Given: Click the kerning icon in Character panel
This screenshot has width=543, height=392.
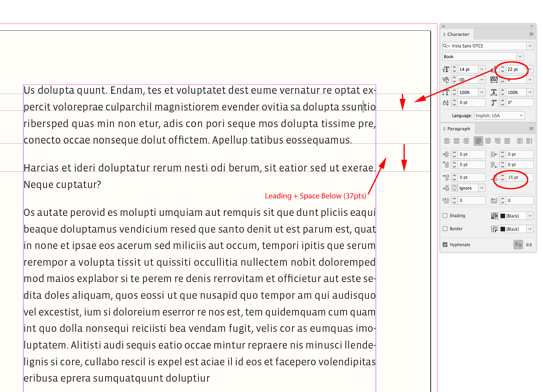Looking at the screenshot, I should point(446,80).
